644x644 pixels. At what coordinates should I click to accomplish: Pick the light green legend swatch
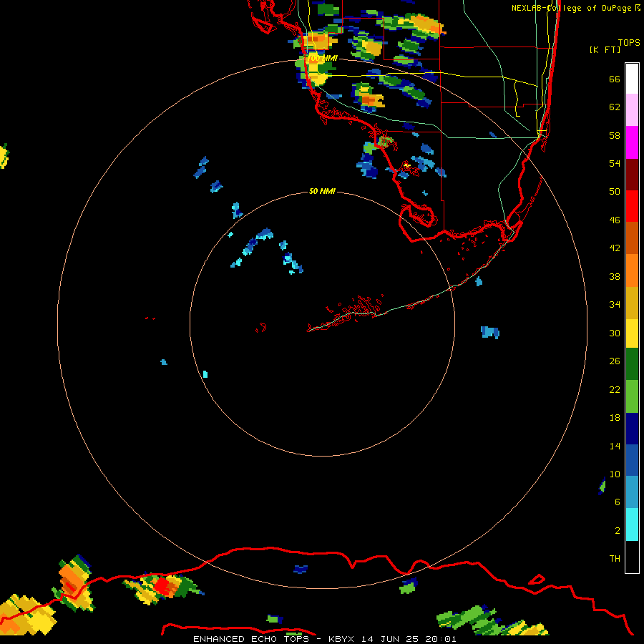pyautogui.click(x=632, y=396)
